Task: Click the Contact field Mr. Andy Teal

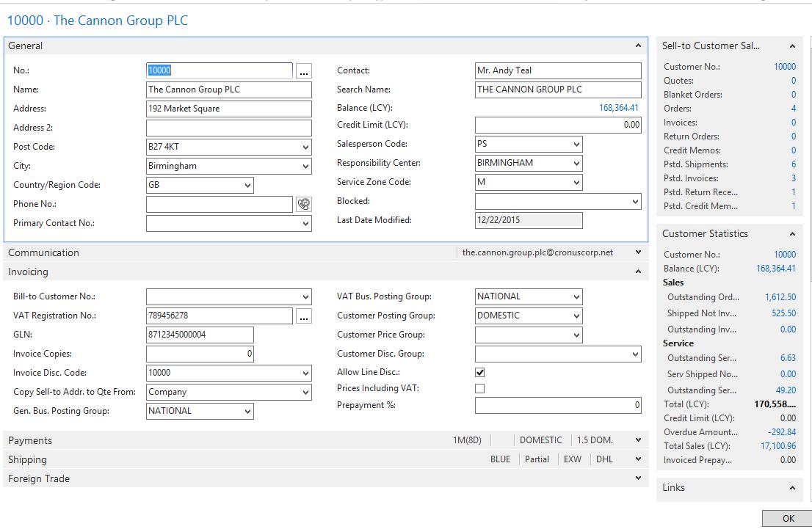Action: 558,71
